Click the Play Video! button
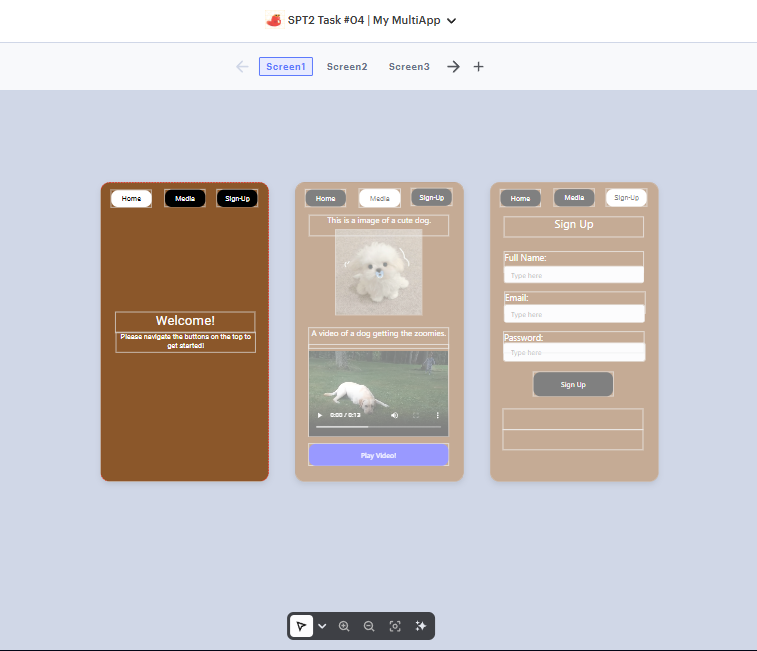The width and height of the screenshot is (757, 651). click(x=378, y=455)
